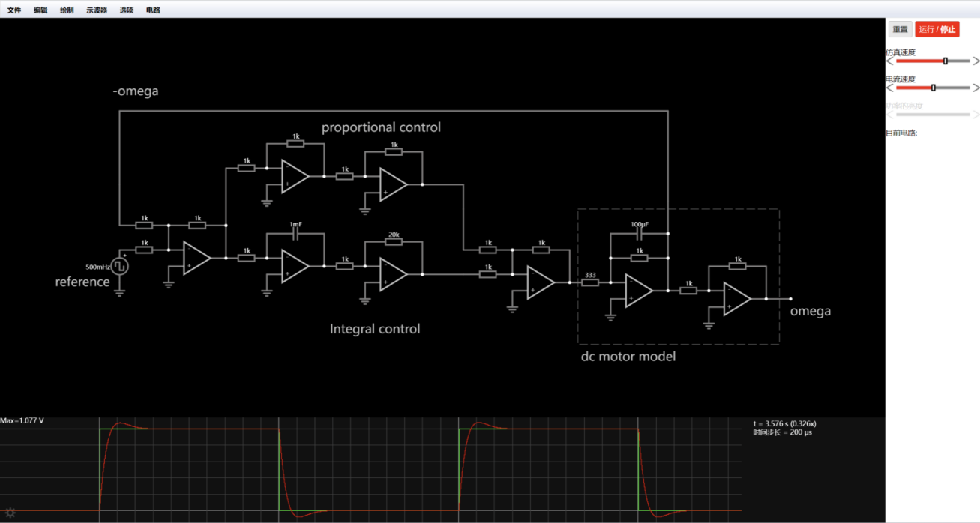This screenshot has width=980, height=523.
Task: Open the 电路 menu
Action: click(153, 10)
